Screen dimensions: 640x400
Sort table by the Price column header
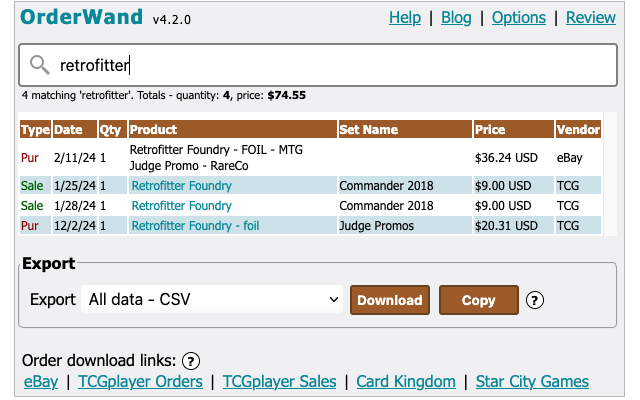[x=490, y=129]
